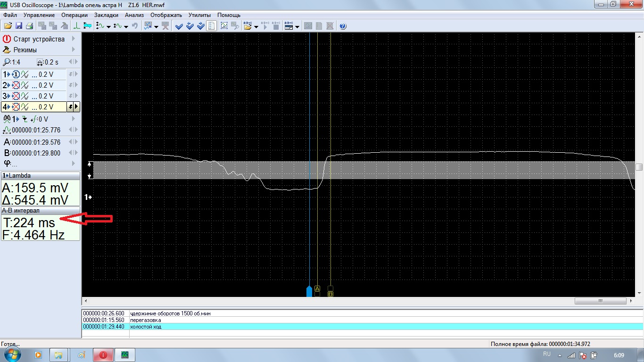Image resolution: width=644 pixels, height=362 pixels.
Task: Save the file with the floppy disk icon
Action: [19, 26]
